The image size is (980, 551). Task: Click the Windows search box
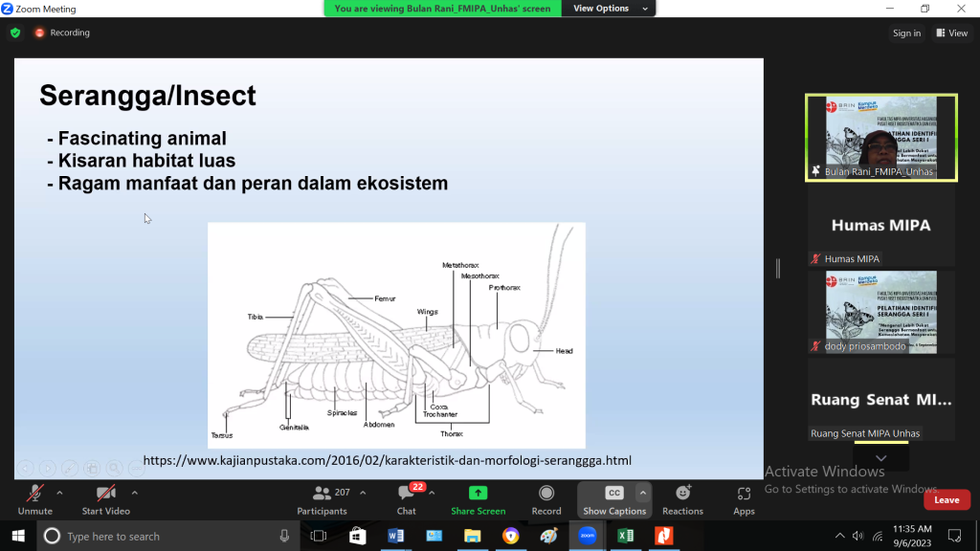tap(167, 536)
